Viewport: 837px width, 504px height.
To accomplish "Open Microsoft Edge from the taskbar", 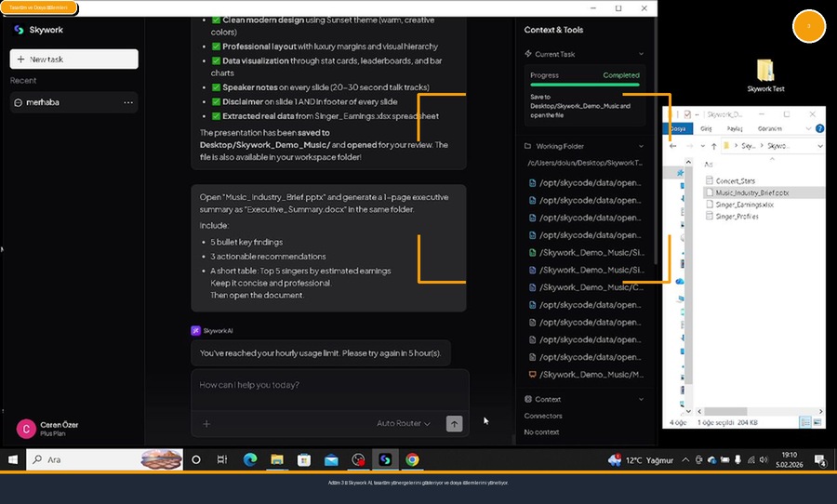I will pyautogui.click(x=249, y=459).
